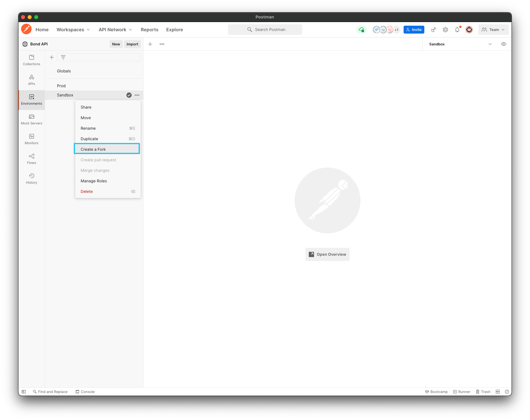The width and height of the screenshot is (530, 420).
Task: Open Explore in top navigation
Action: click(x=174, y=30)
